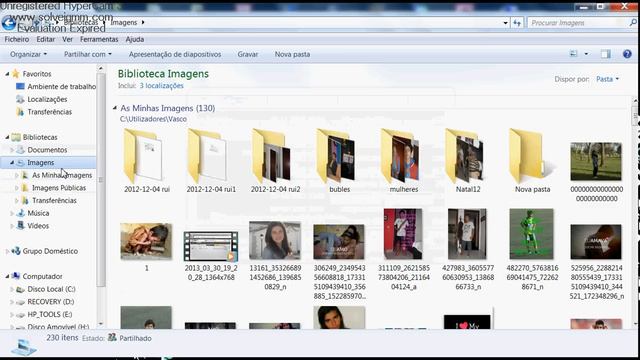The width and height of the screenshot is (640, 360).
Task: Select the 2012-12-04 rui folder
Action: 147,160
